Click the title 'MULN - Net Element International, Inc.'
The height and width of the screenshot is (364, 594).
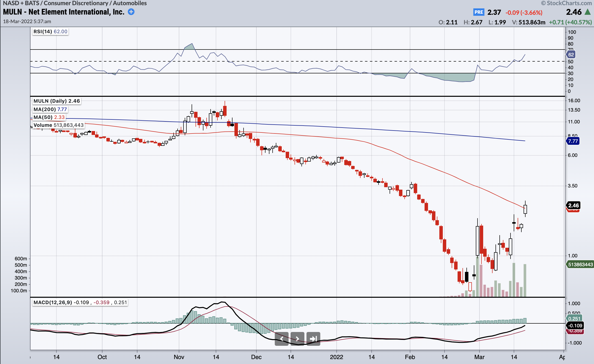(x=64, y=12)
